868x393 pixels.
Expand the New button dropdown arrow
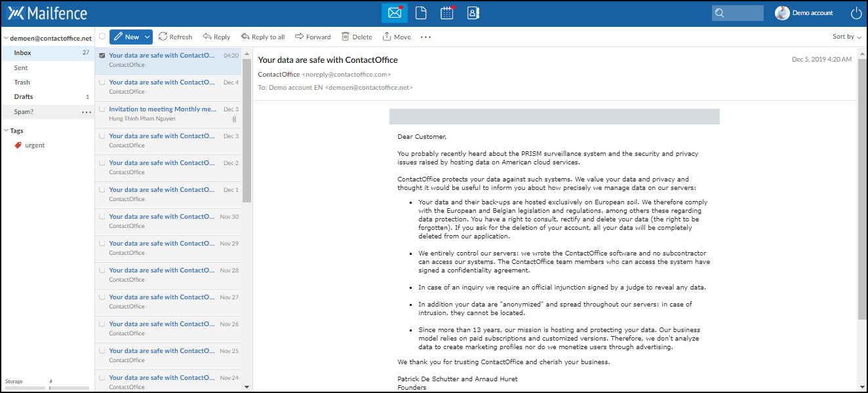click(148, 37)
